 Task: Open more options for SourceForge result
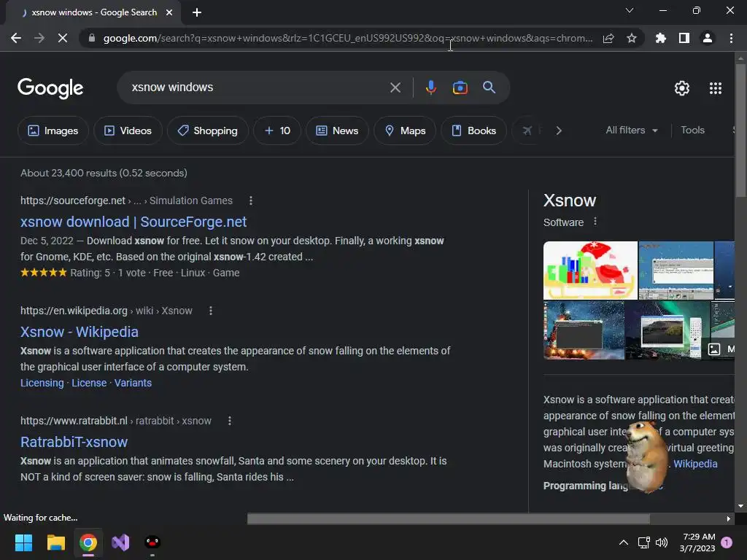pos(251,201)
